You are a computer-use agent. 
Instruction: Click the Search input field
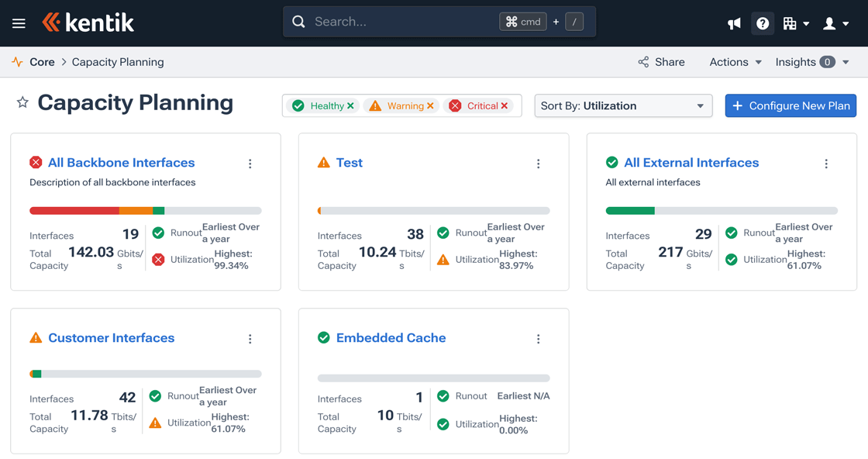tap(395, 21)
